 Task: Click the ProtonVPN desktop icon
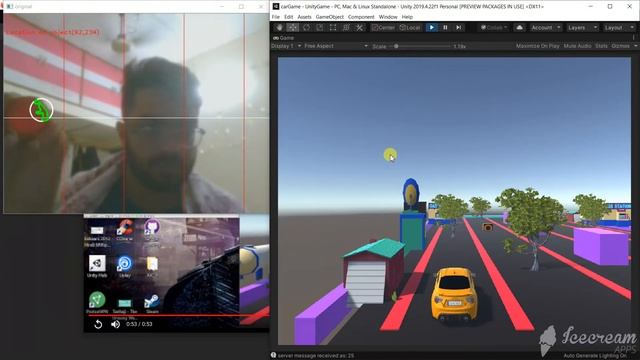pos(97,302)
